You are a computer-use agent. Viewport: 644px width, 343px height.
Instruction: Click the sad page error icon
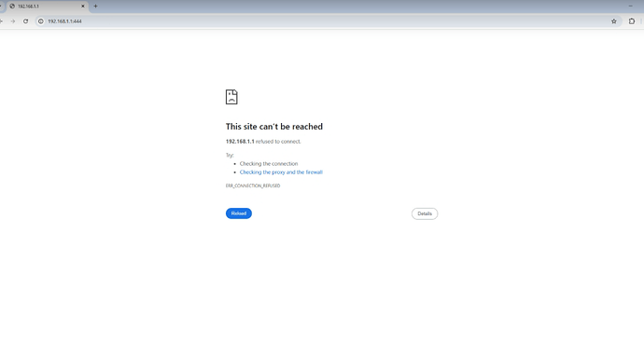231,97
